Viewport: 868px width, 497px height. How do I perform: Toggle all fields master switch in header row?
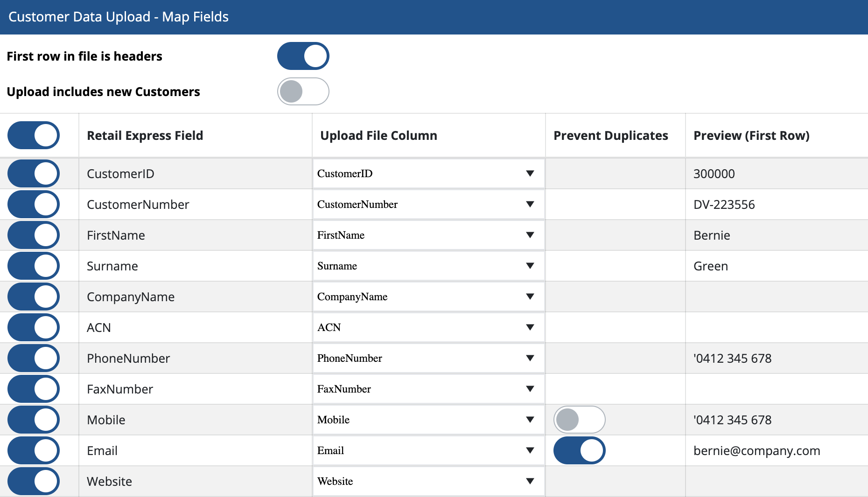[x=34, y=135]
